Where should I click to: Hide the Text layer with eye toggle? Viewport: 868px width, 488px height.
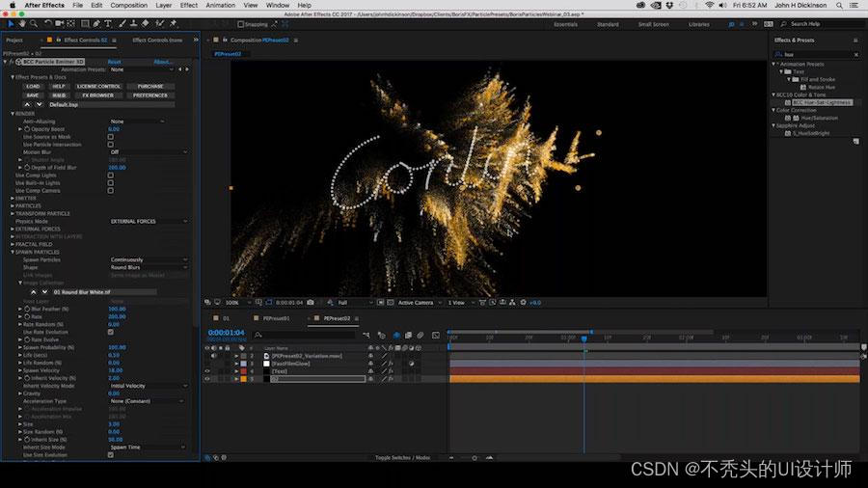point(207,371)
